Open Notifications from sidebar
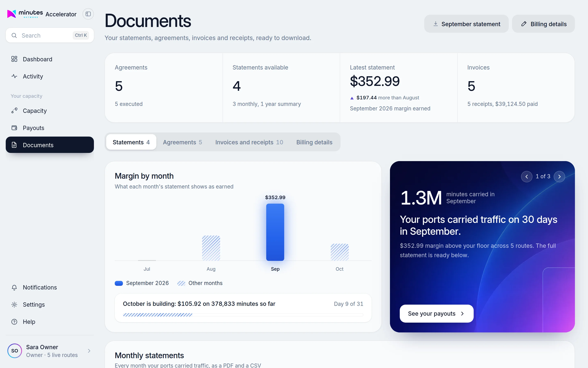The image size is (588, 368). (50, 287)
